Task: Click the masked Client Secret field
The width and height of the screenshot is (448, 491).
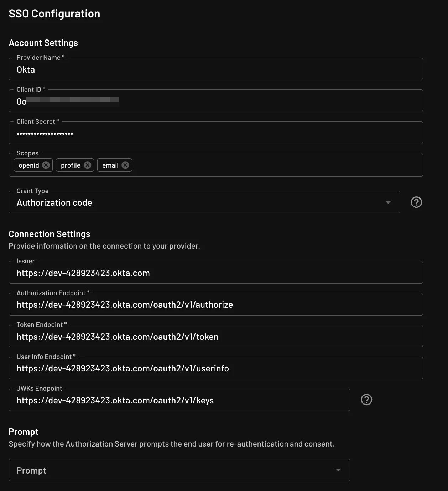Action: click(215, 133)
